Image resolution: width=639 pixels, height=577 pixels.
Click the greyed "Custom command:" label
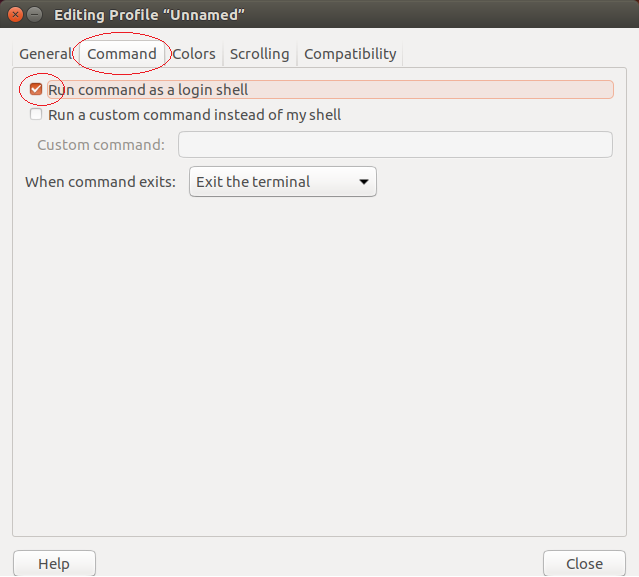[x=101, y=145]
